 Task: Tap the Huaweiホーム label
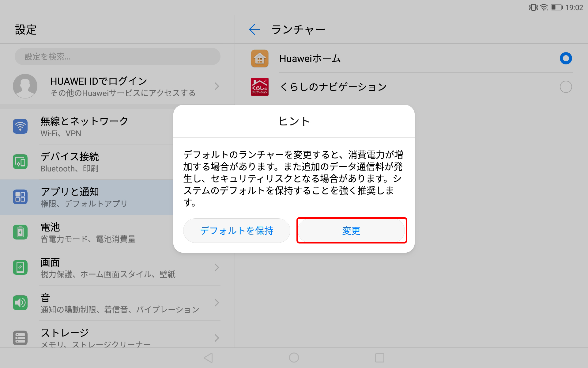310,58
